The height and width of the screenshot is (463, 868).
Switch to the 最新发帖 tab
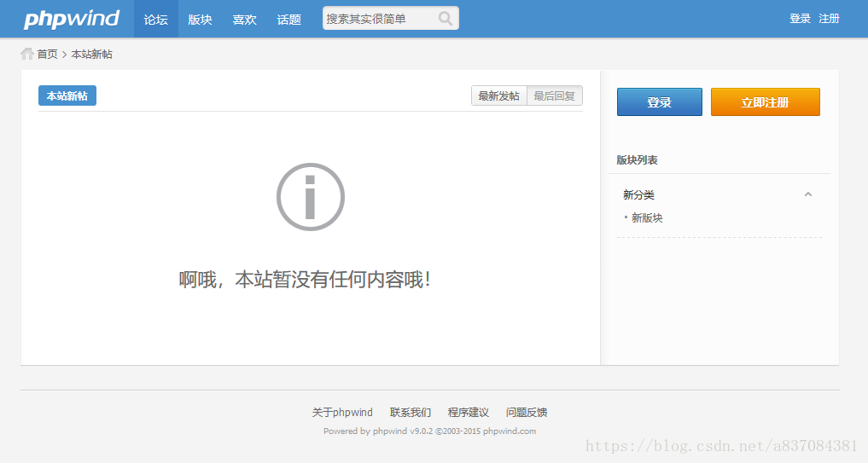[x=498, y=95]
